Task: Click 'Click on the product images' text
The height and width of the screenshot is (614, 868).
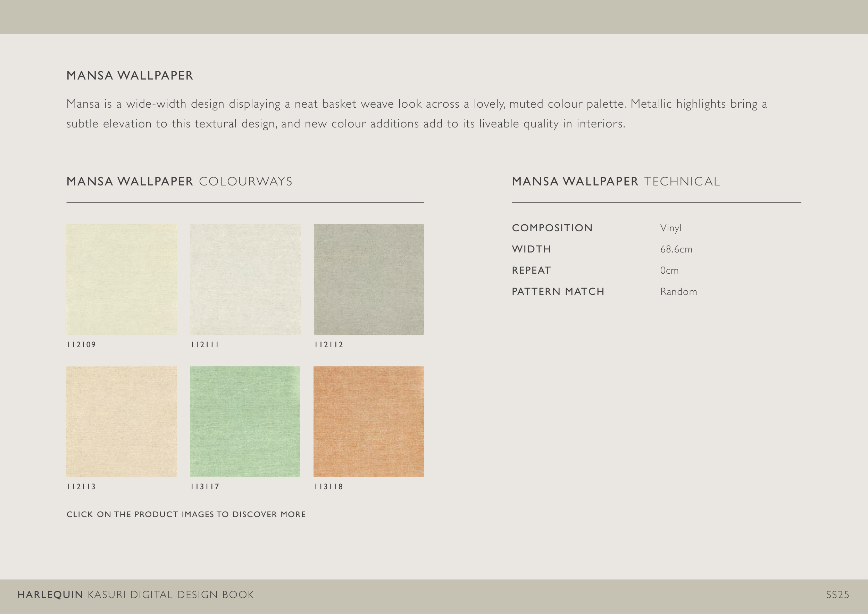Action: pyautogui.click(x=186, y=514)
